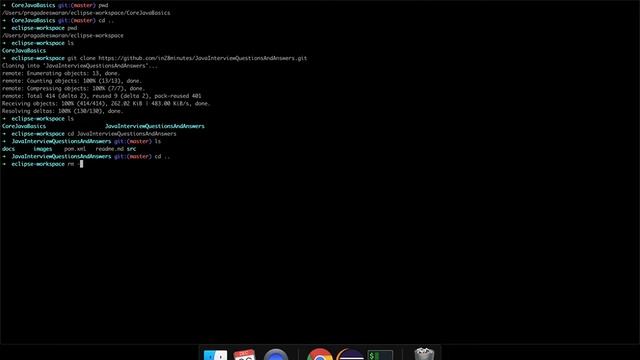Viewport: 640px width, 360px height.
Task: Click 'Receiving objects: 100% (414/414)' line
Action: 106,104
